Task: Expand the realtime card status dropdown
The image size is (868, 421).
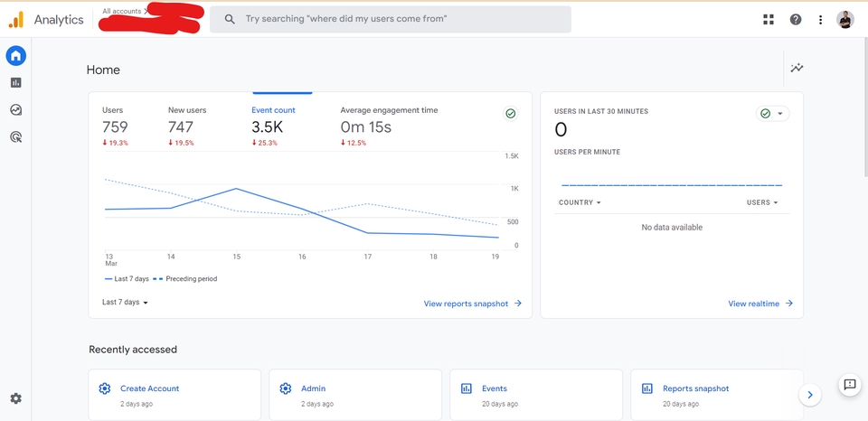Action: point(772,114)
